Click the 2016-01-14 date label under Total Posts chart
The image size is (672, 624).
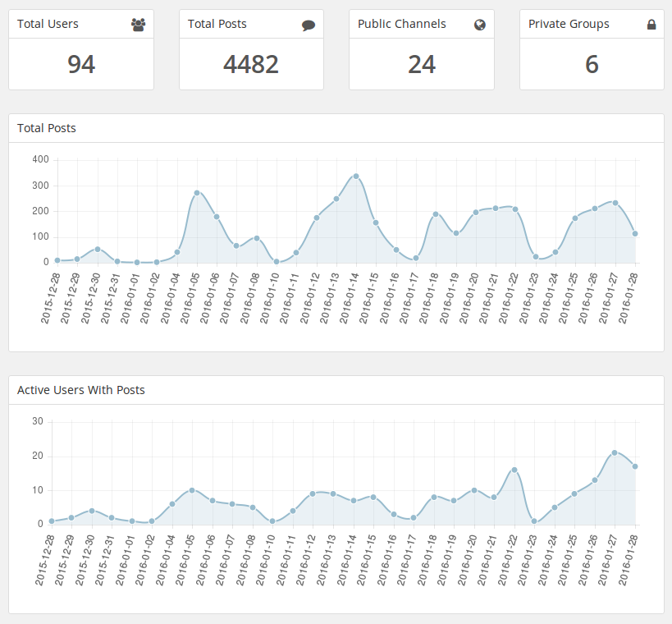349,298
